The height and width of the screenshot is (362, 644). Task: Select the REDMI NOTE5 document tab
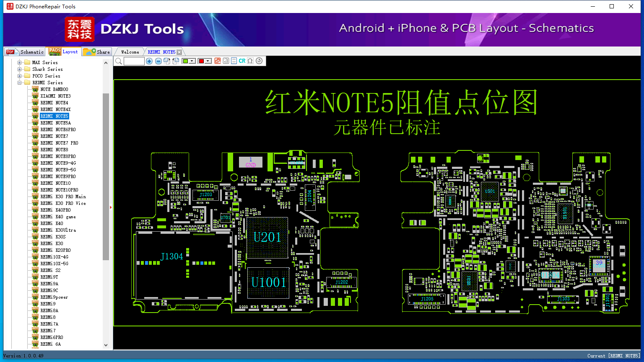click(161, 52)
